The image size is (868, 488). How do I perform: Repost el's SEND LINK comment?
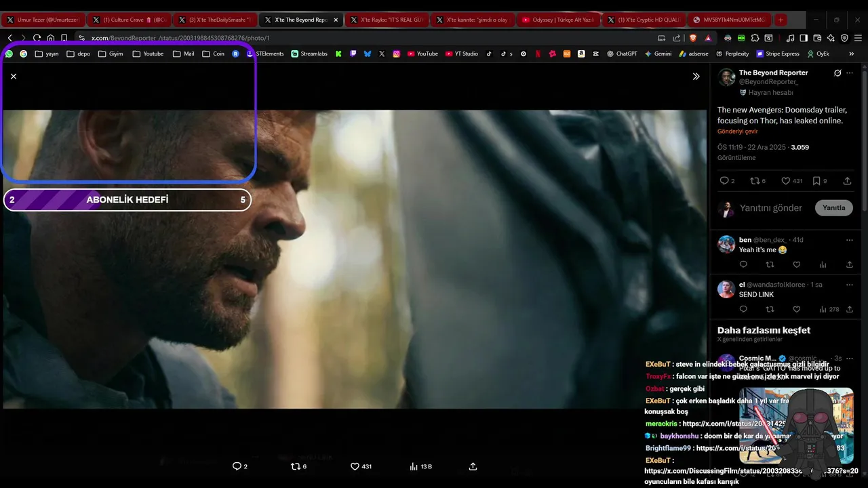770,309
